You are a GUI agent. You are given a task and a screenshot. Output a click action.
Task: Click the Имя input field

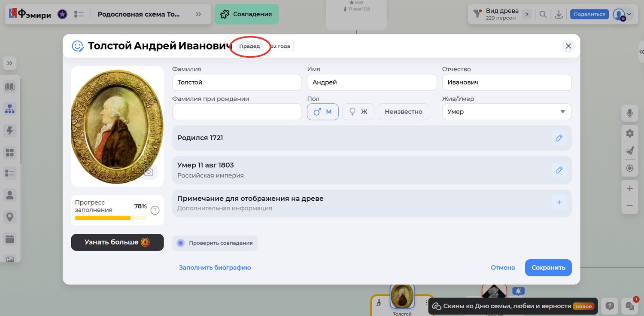[x=372, y=83]
